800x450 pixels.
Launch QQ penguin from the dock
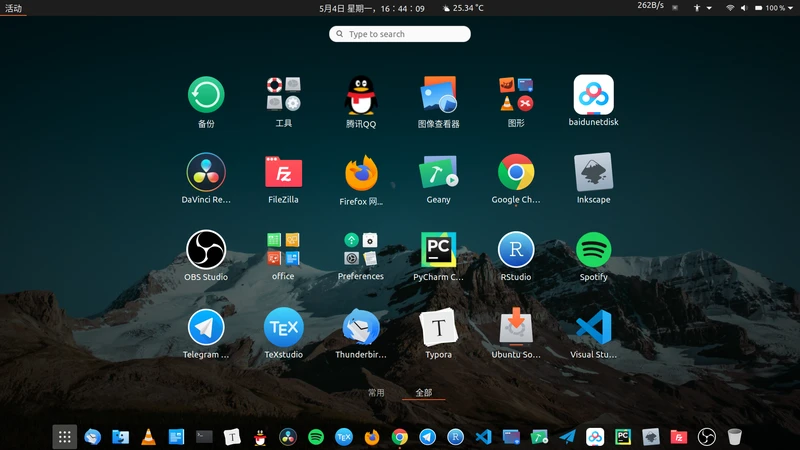pyautogui.click(x=260, y=437)
